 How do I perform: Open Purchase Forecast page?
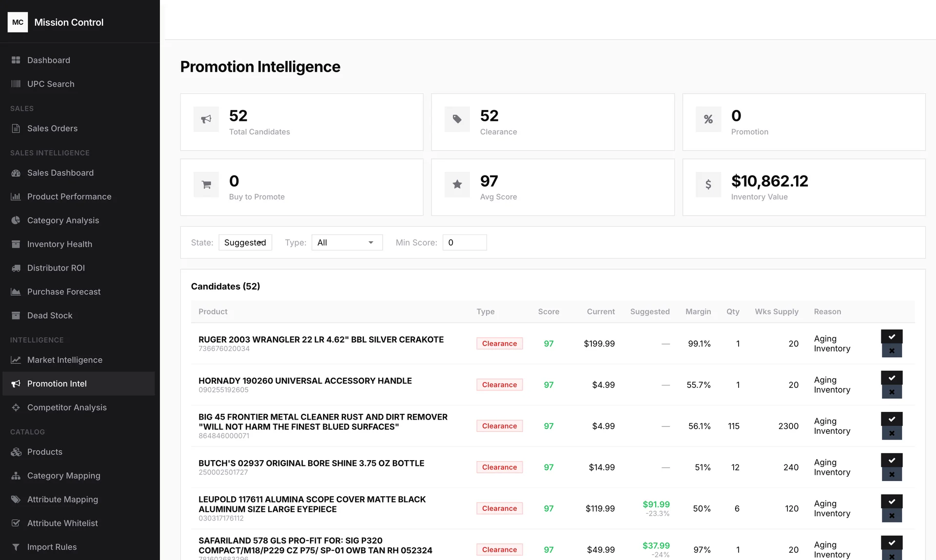(x=78, y=291)
